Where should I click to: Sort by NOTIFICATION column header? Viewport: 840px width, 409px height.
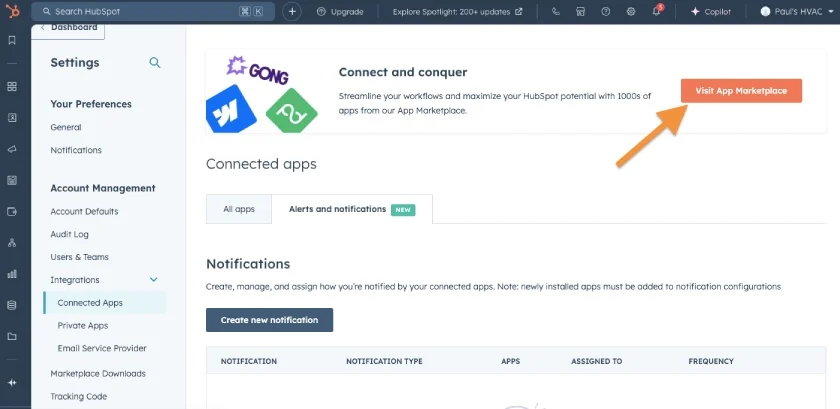(249, 361)
